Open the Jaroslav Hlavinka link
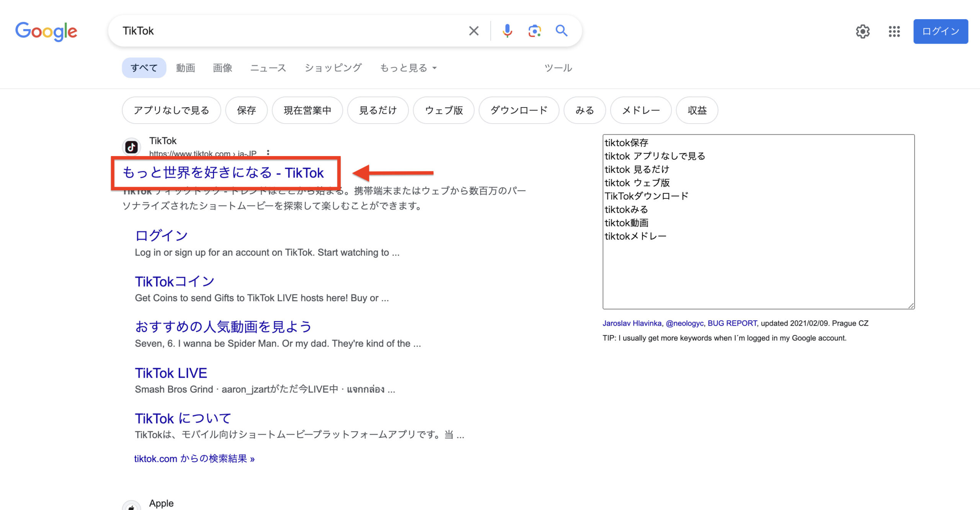 [x=632, y=323]
